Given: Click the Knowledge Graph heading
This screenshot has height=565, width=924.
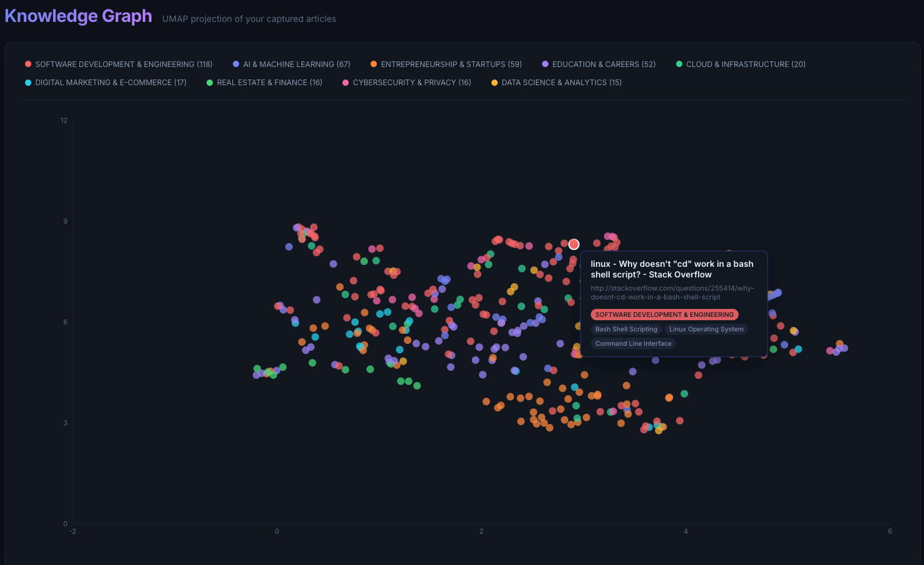Looking at the screenshot, I should (78, 16).
